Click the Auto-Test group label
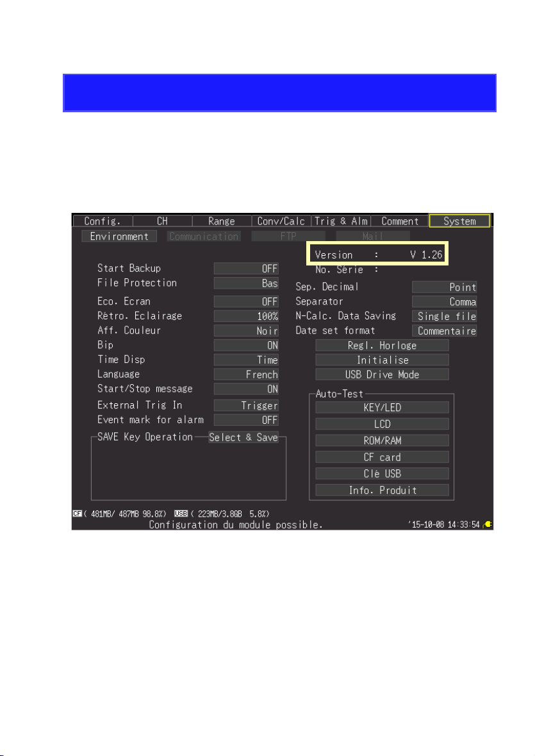Viewport: 535px width, 756px height. click(x=340, y=394)
